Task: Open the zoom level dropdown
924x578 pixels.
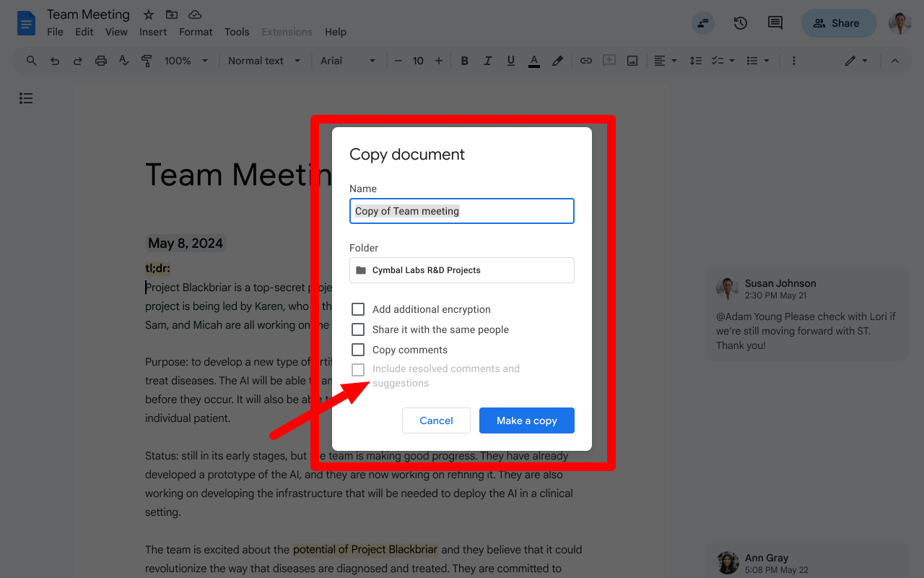Action: (186, 61)
